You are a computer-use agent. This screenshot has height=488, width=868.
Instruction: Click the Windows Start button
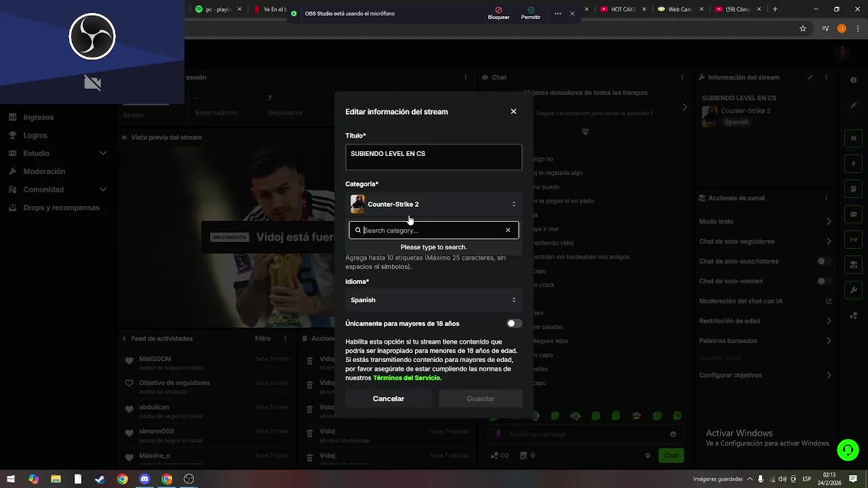point(11,479)
